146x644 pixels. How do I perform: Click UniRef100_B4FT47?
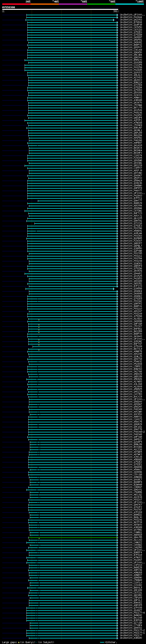(x=131, y=344)
